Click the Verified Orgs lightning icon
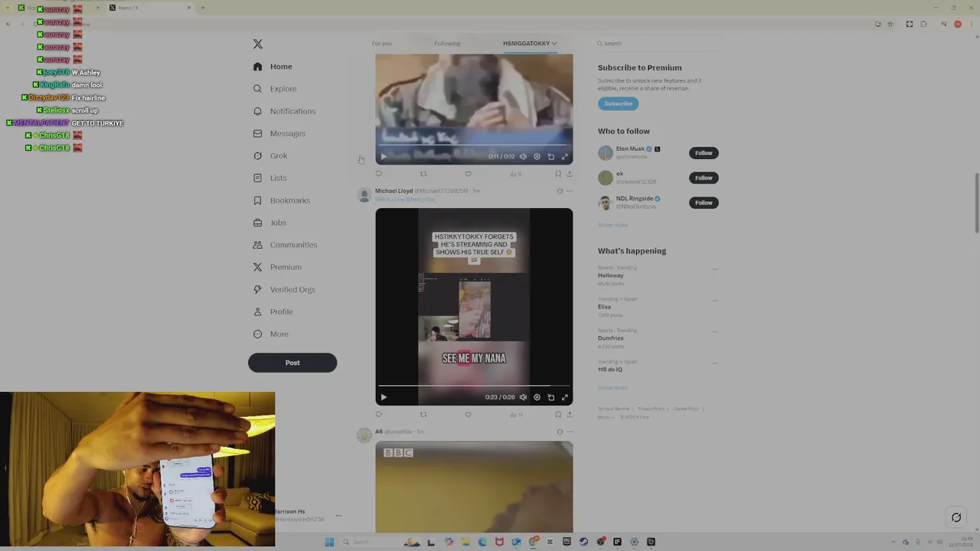 click(258, 289)
